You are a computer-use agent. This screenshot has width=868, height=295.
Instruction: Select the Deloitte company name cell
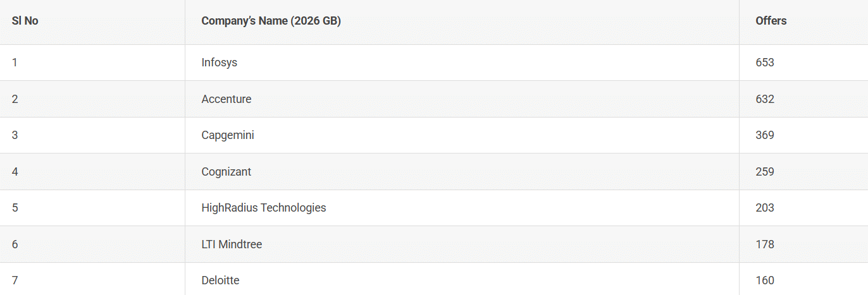click(220, 280)
